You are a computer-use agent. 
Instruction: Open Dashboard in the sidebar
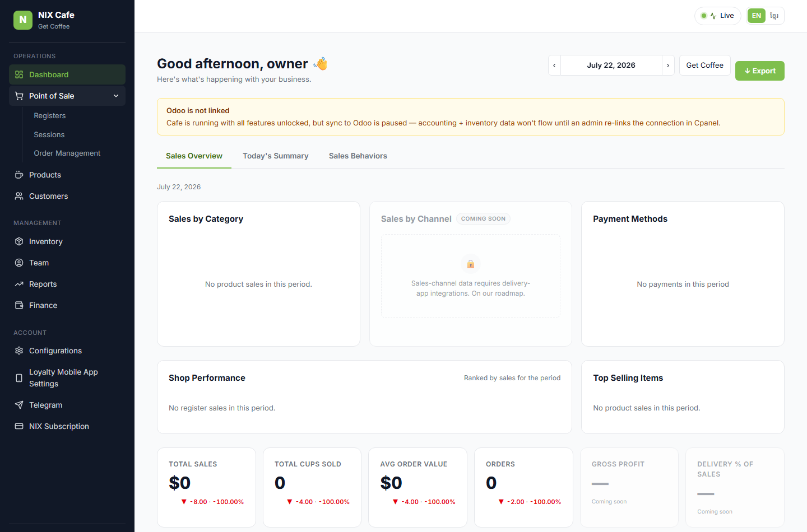[67, 74]
